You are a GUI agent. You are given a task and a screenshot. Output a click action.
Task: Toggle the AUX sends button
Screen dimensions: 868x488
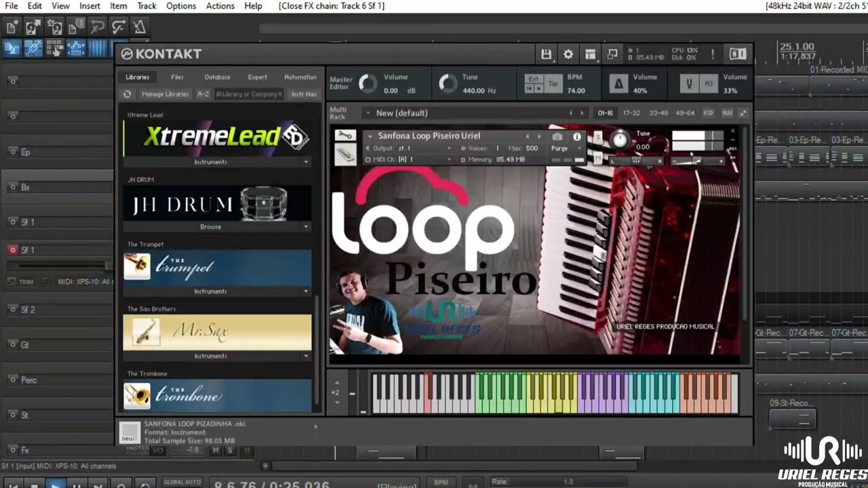(x=727, y=113)
